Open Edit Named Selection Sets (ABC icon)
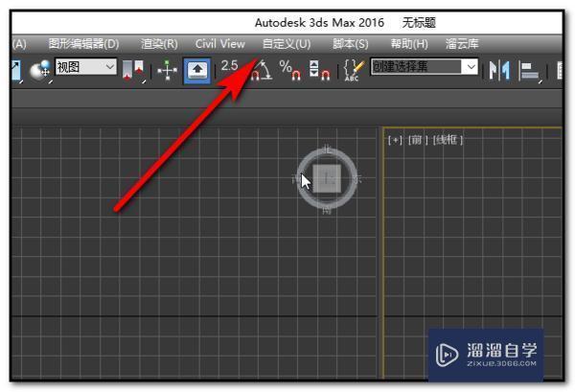 click(354, 70)
